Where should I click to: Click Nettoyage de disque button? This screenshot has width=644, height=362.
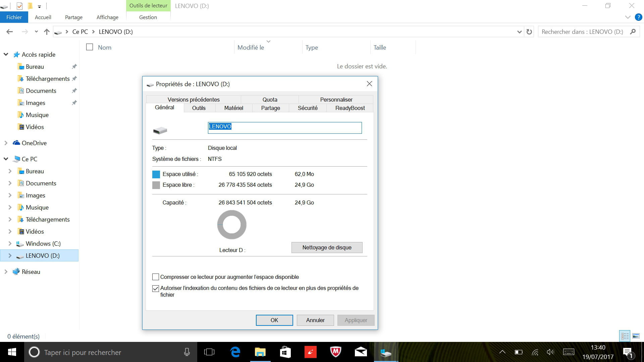[327, 247]
